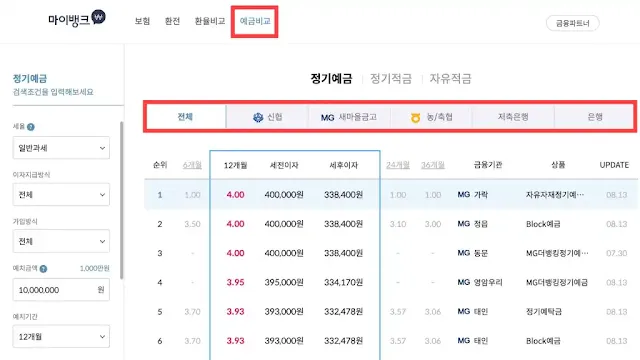Open the 환율비교 menu
The image size is (640, 360).
pos(210,21)
